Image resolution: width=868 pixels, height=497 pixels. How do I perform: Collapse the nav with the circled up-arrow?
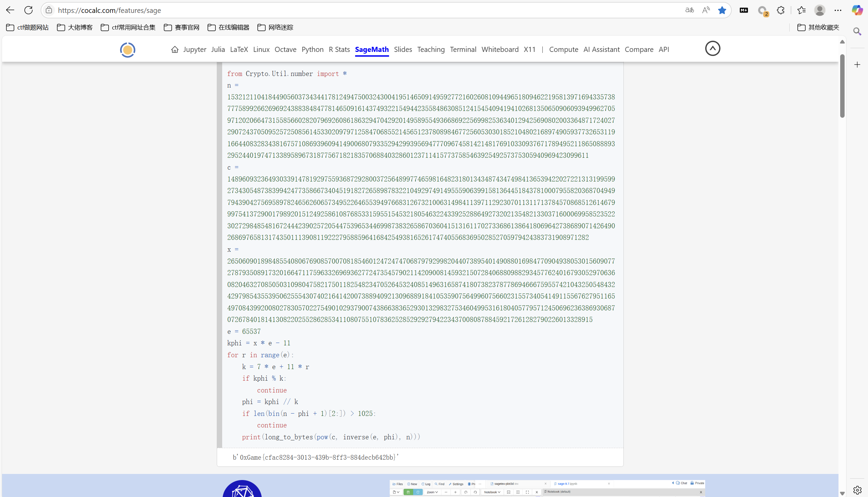pos(712,49)
